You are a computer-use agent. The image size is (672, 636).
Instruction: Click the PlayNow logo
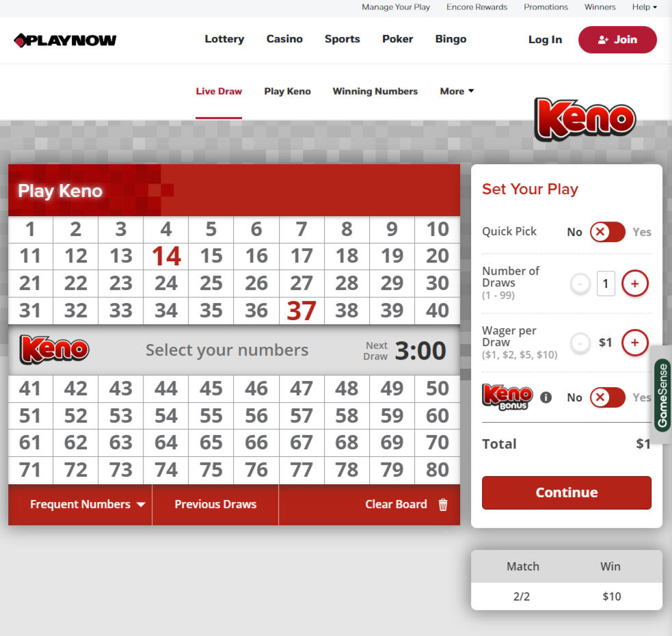pos(65,40)
